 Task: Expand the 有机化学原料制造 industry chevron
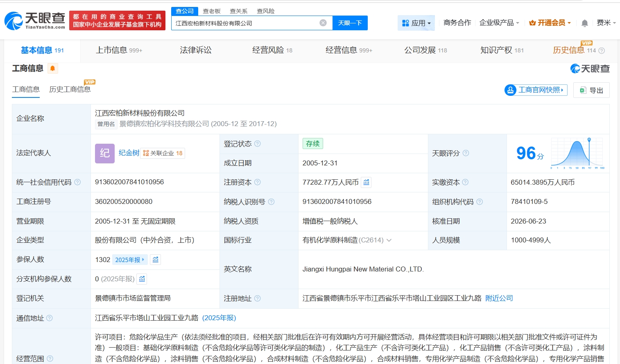[389, 240]
